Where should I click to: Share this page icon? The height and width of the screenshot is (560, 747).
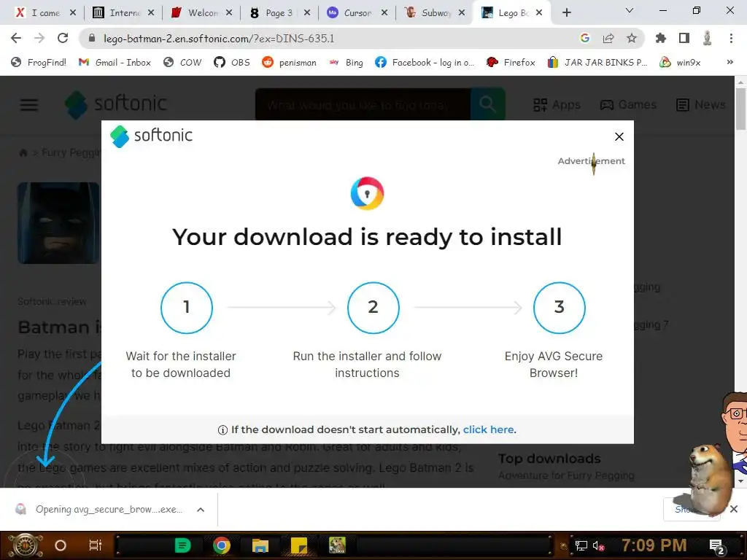pyautogui.click(x=608, y=38)
